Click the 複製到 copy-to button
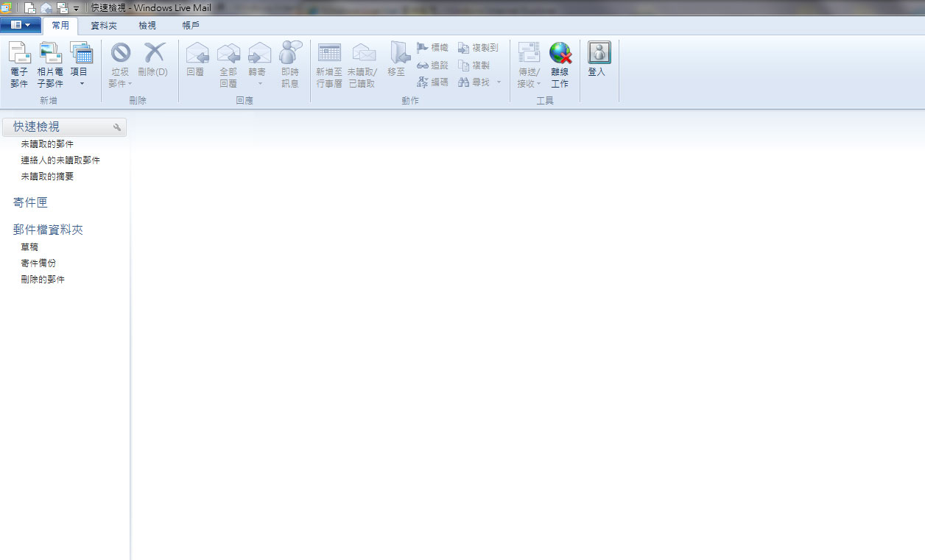The image size is (925, 560). click(478, 48)
